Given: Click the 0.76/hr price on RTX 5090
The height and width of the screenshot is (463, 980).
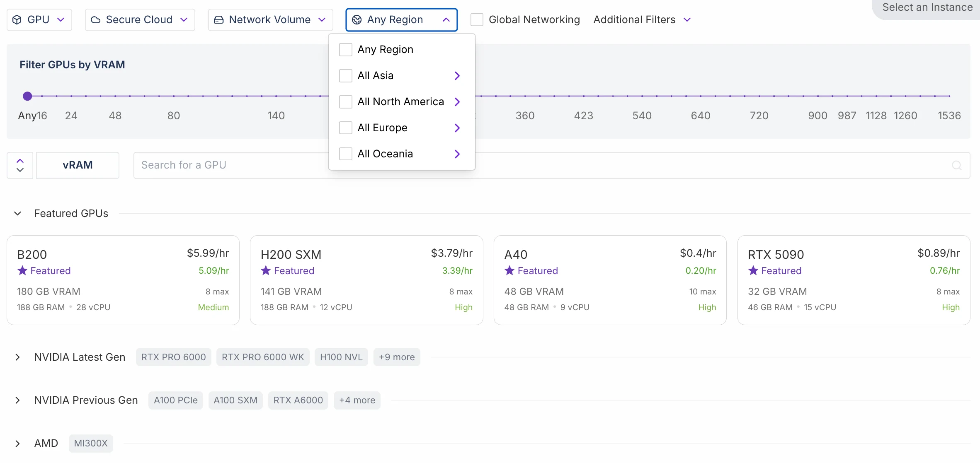Looking at the screenshot, I should [945, 271].
